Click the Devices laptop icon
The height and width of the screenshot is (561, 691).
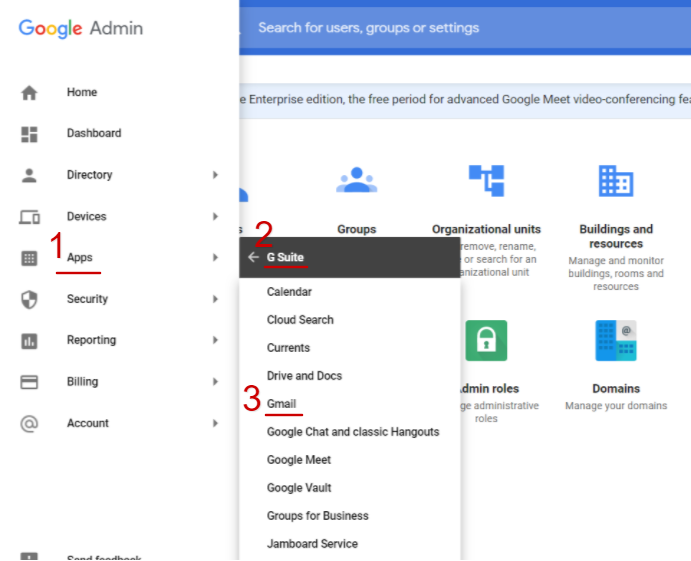[x=29, y=217]
